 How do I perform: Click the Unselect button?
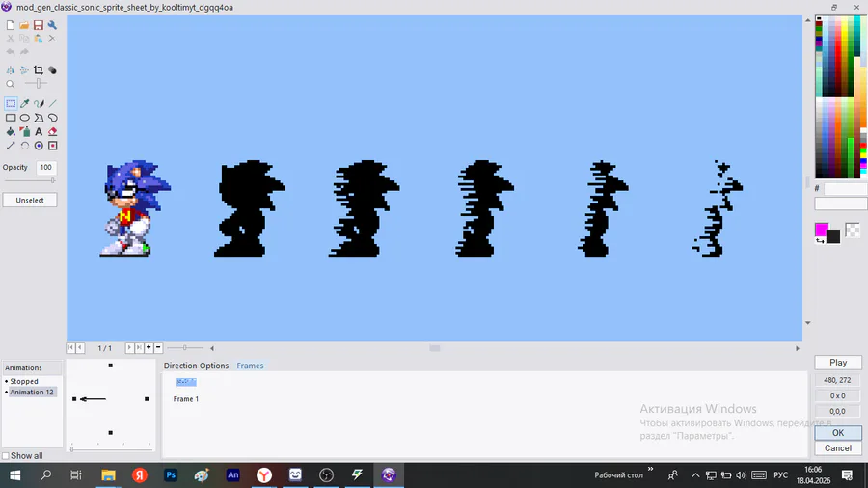(x=30, y=201)
